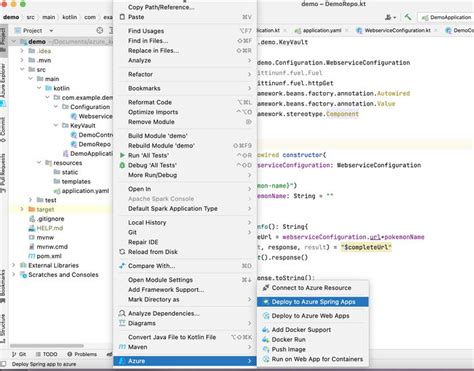Select Rebuild Module 'demo'
Viewport: 474px width, 371px height.
click(185, 146)
